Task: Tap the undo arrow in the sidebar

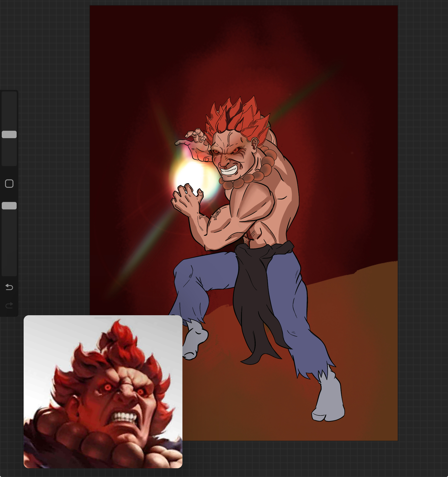Action: [x=9, y=287]
